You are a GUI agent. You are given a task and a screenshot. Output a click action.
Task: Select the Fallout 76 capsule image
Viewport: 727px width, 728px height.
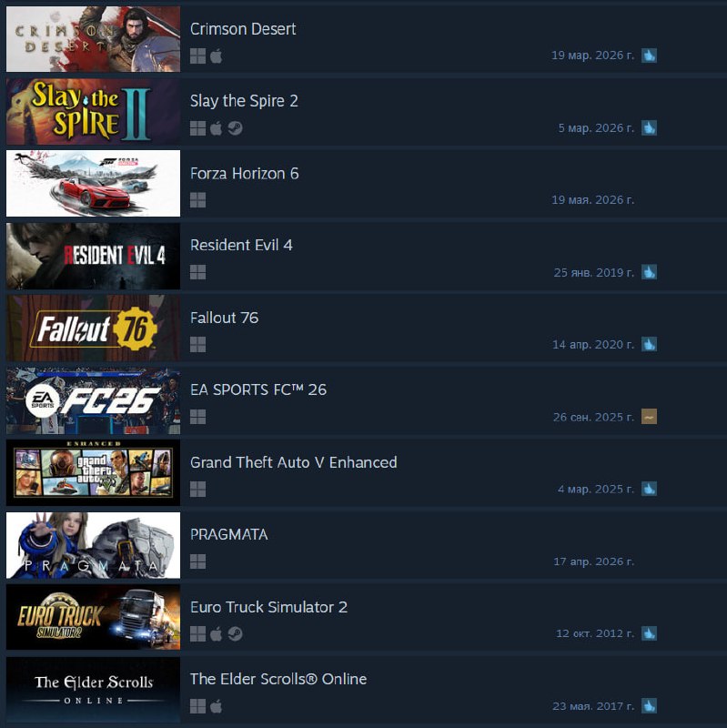click(93, 328)
